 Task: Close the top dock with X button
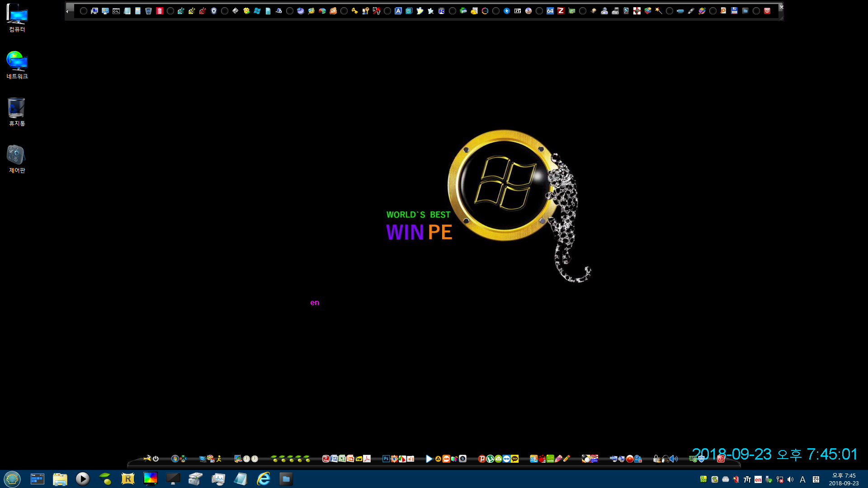781,7
